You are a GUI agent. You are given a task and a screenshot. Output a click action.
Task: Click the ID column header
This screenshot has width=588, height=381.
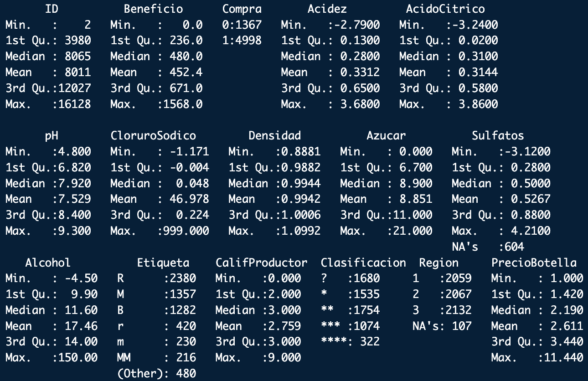51,9
